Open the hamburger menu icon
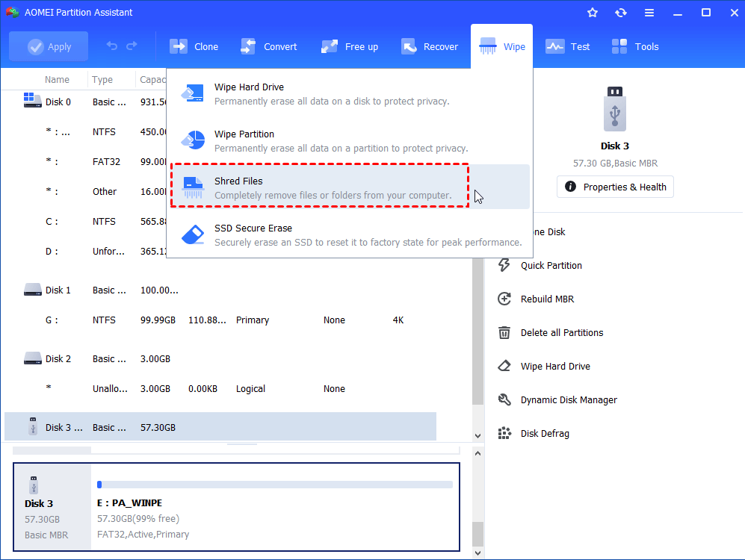The height and width of the screenshot is (560, 745). click(649, 13)
